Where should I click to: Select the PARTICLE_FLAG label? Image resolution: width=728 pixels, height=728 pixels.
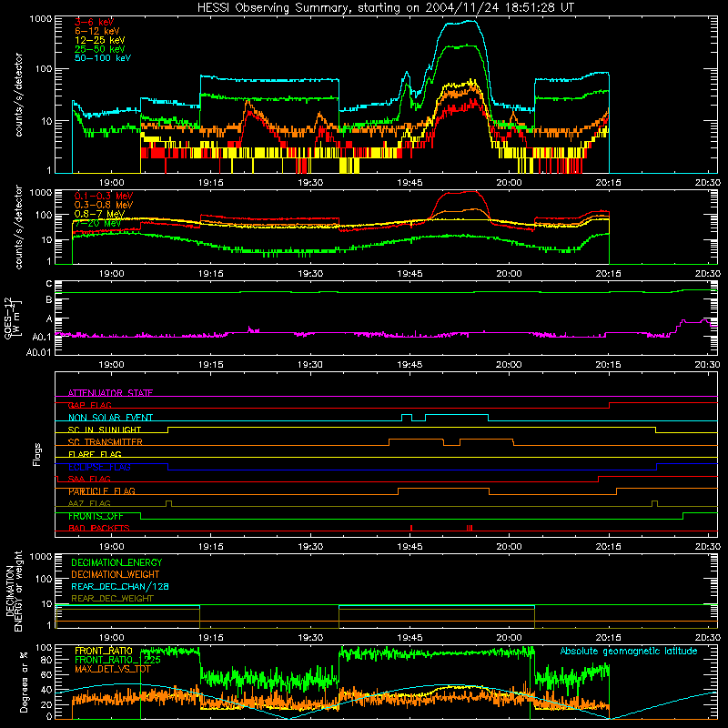[x=102, y=491]
